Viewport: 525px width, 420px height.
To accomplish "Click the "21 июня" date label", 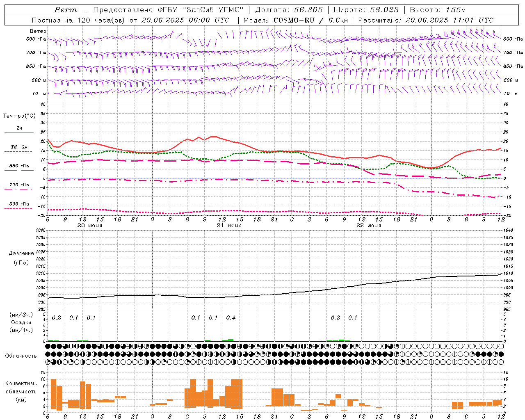I will (x=229, y=226).
